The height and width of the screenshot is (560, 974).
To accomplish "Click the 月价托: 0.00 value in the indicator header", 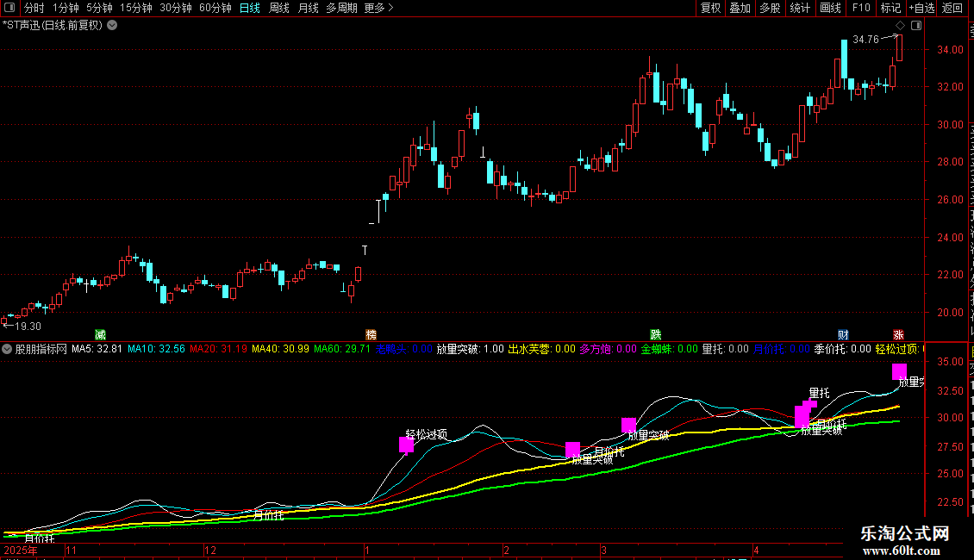I will 782,349.
